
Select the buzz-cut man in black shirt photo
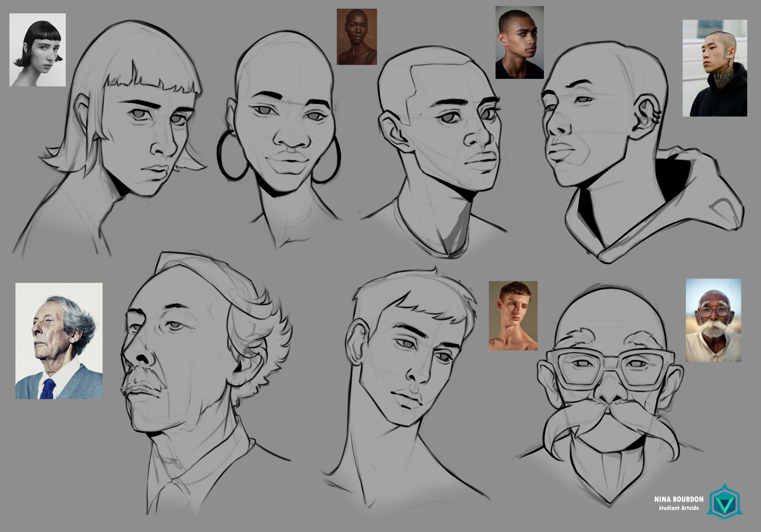click(519, 42)
